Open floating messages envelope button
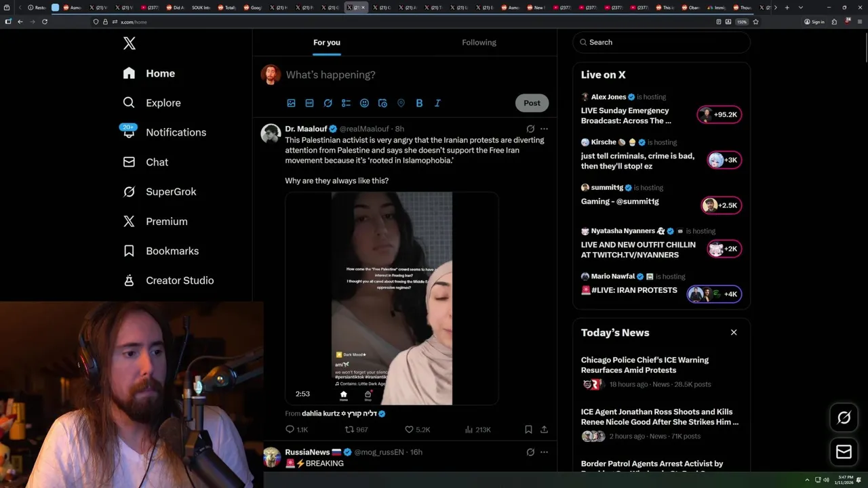The width and height of the screenshot is (868, 488). (844, 452)
